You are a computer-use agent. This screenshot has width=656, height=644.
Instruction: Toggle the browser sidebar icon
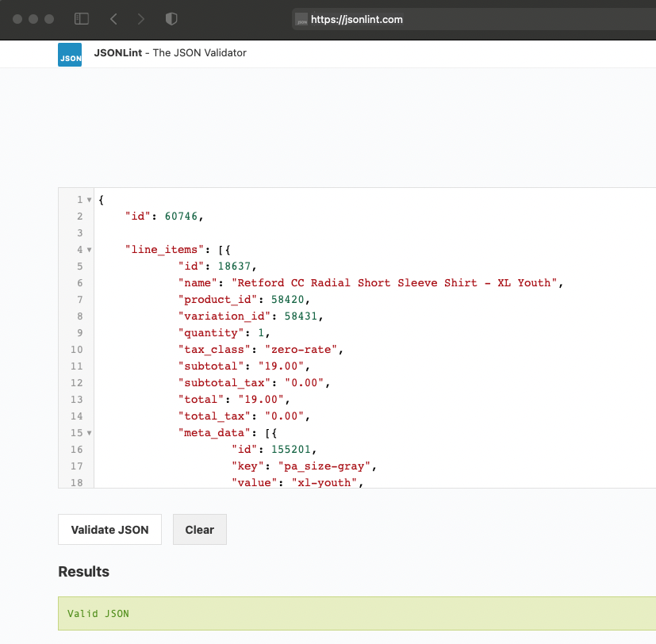click(x=81, y=18)
